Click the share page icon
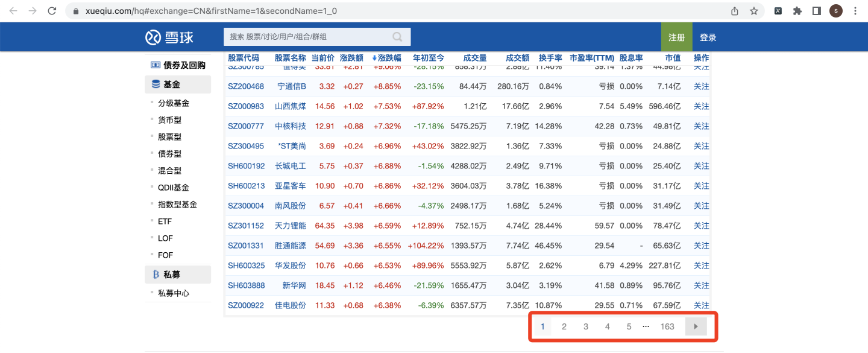 pyautogui.click(x=735, y=11)
